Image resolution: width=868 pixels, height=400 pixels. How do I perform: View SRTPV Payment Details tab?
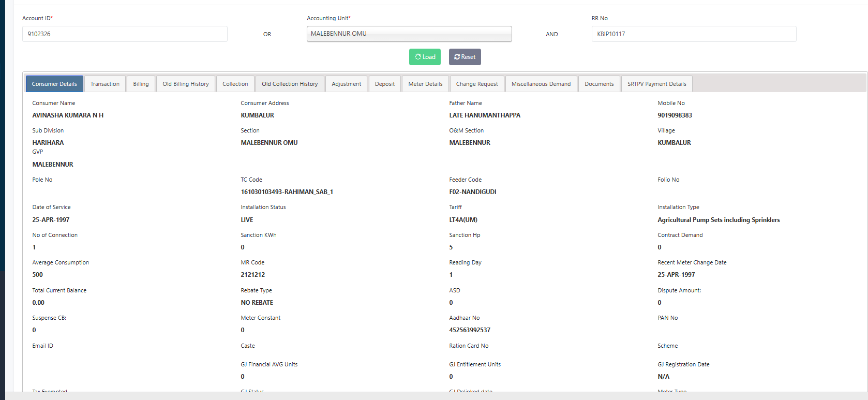coord(657,84)
